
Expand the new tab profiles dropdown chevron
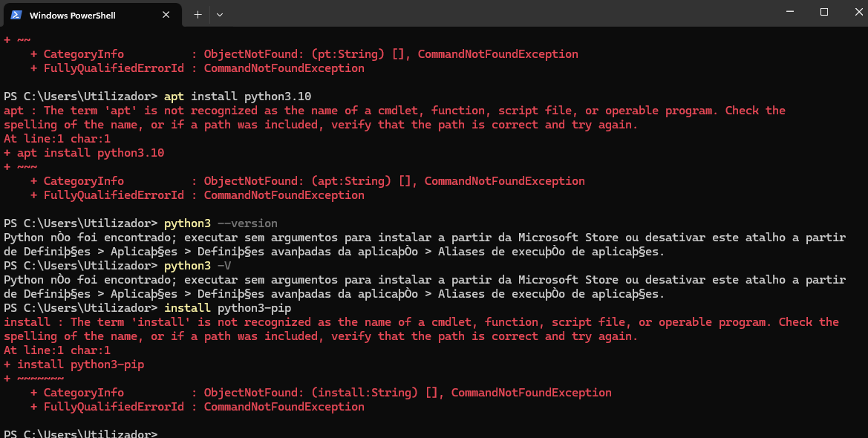pyautogui.click(x=220, y=14)
